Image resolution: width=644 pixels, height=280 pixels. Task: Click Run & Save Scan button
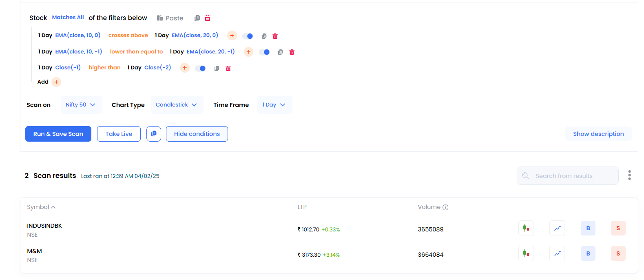pos(58,134)
